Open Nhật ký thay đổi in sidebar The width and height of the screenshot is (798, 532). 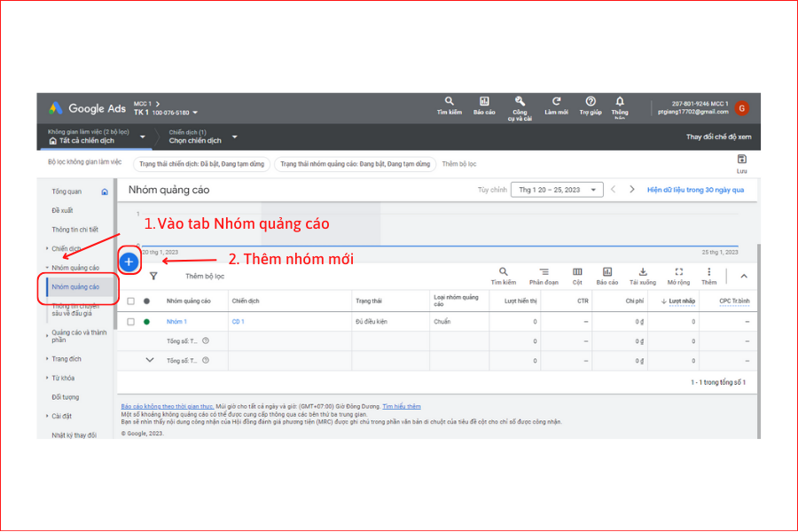(74, 435)
